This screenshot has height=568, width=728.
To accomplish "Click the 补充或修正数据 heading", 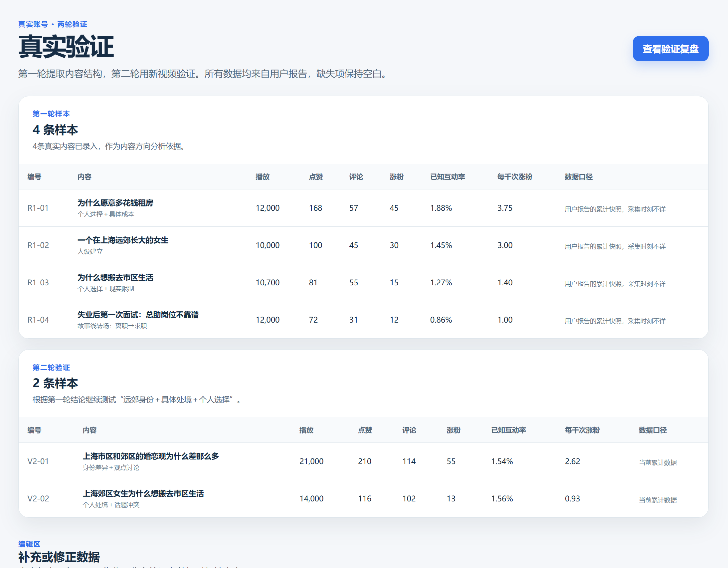I will tap(59, 557).
